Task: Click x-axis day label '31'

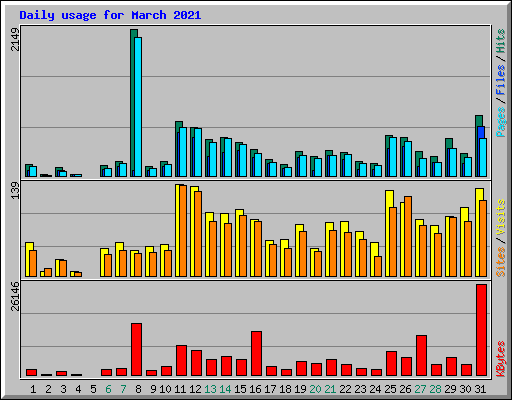Action: click(x=480, y=389)
